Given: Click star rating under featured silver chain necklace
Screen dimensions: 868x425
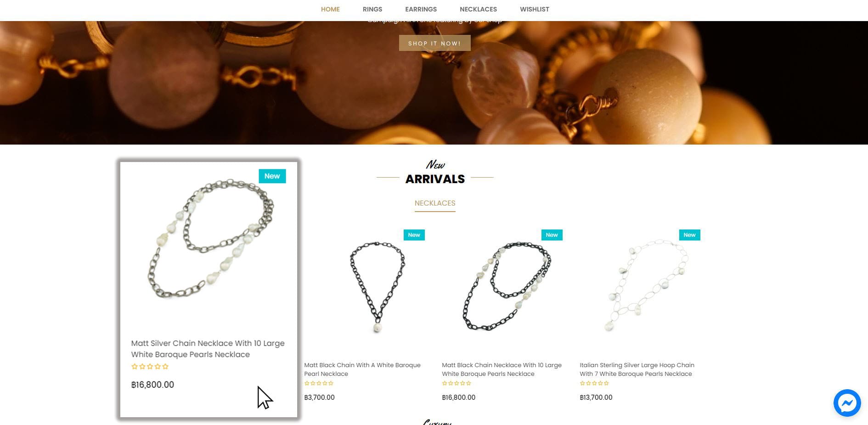Looking at the screenshot, I should click(150, 367).
